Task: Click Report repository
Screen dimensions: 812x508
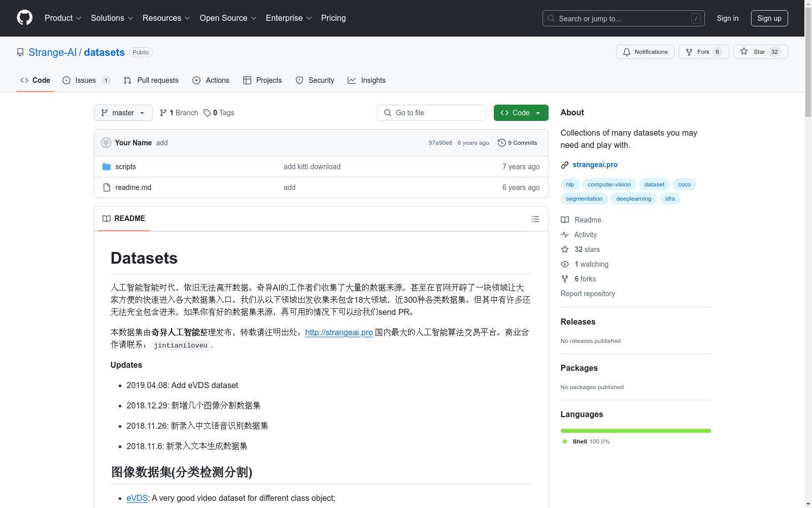Action: click(588, 294)
